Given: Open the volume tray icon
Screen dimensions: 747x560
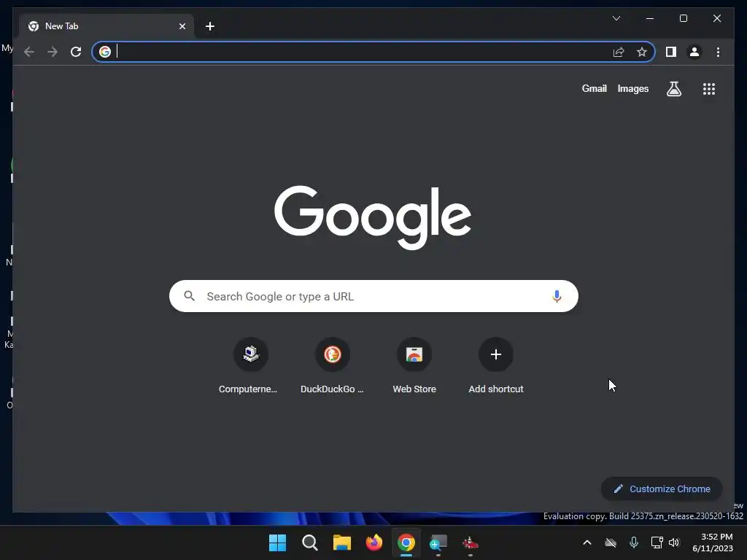Looking at the screenshot, I should tap(674, 542).
